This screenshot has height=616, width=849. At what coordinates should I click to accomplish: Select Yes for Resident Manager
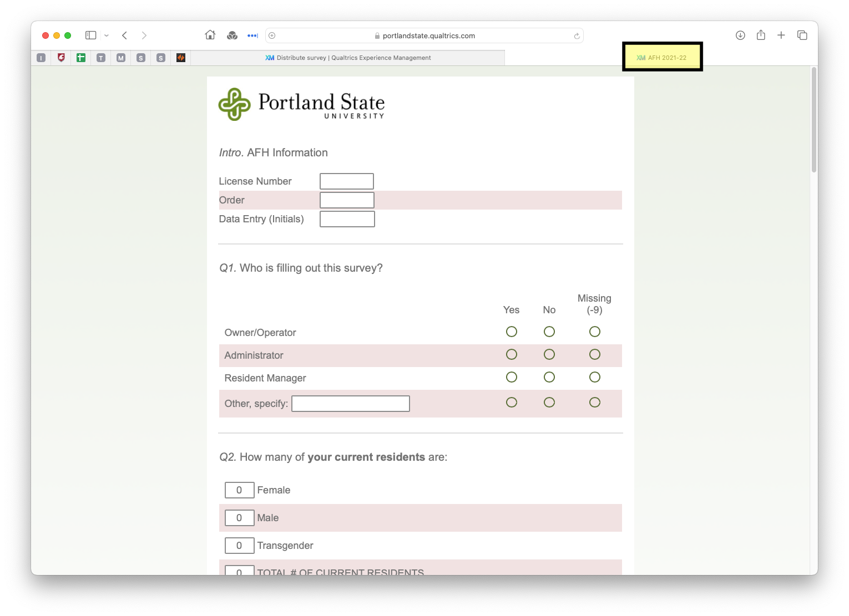512,377
